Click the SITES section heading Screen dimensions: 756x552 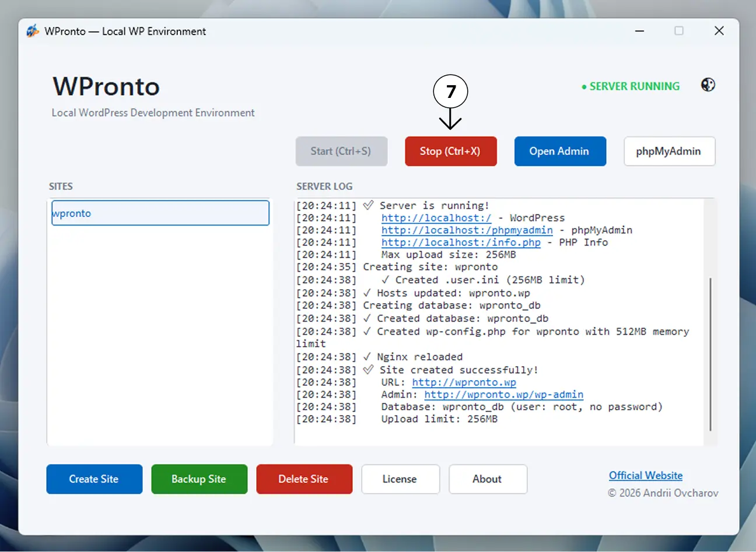click(x=61, y=187)
